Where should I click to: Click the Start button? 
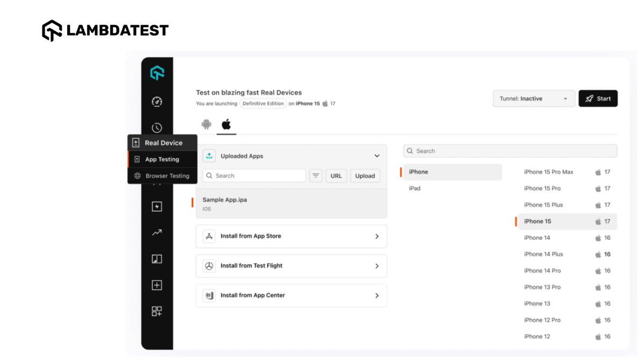tap(598, 98)
